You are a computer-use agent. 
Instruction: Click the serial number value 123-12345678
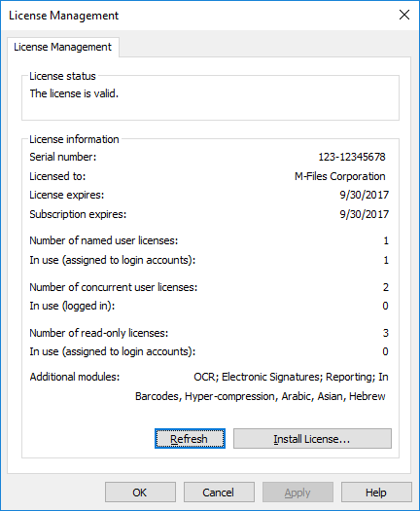[352, 157]
